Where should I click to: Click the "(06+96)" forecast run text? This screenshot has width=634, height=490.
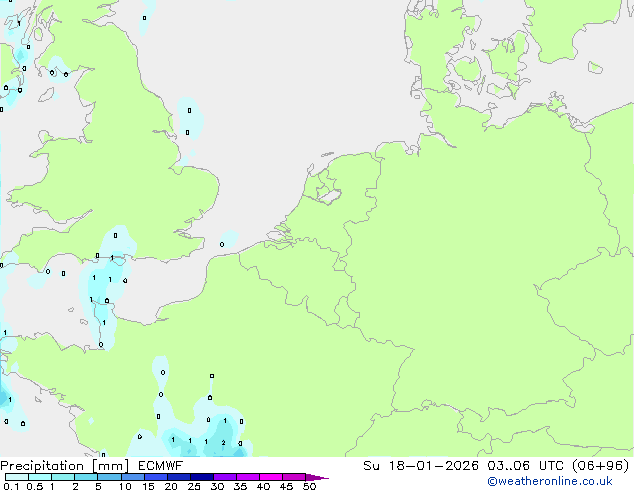(601, 466)
